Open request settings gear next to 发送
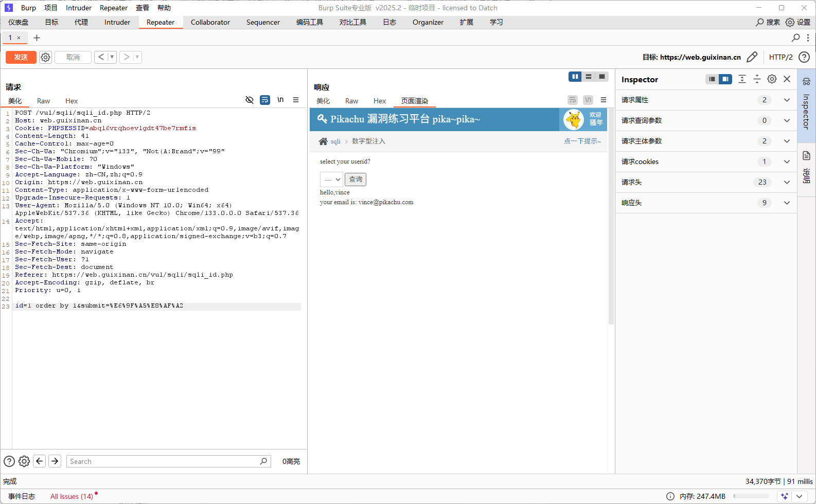Screen dimensions: 816x504 tap(45, 57)
